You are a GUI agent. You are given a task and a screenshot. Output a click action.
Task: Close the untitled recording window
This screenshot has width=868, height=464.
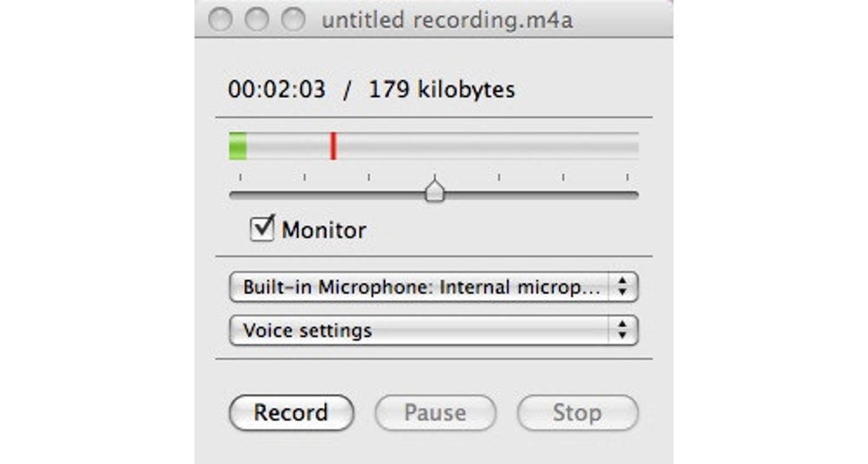coord(220,20)
